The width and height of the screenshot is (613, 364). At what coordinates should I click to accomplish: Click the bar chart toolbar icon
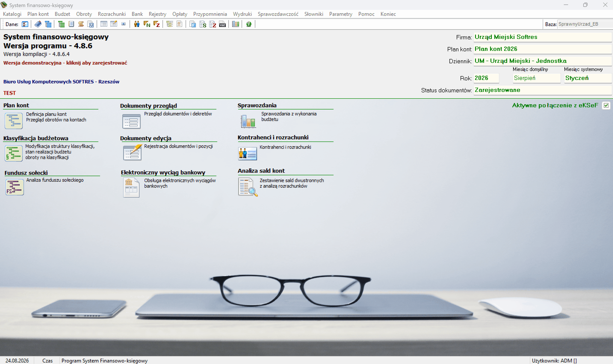pyautogui.click(x=235, y=24)
